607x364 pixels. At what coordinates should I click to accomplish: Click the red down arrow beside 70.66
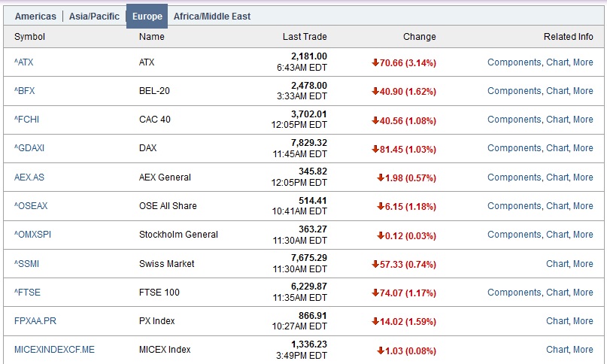[x=375, y=62]
